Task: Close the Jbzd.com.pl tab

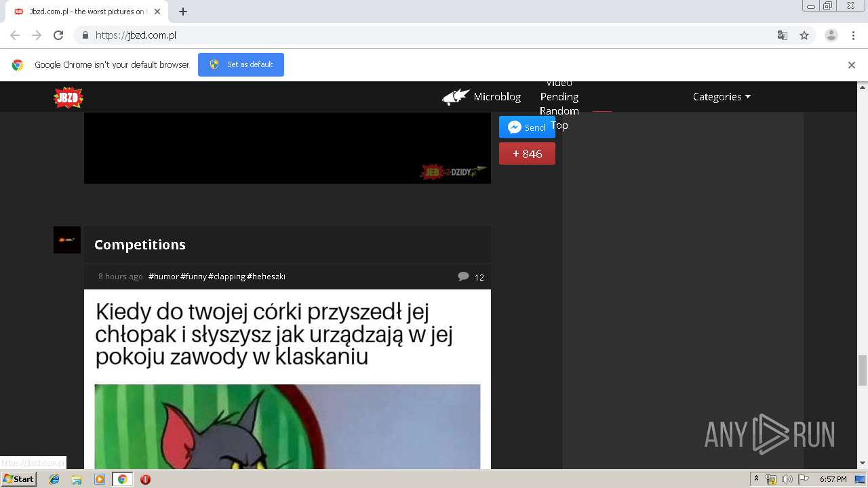Action: tap(157, 12)
